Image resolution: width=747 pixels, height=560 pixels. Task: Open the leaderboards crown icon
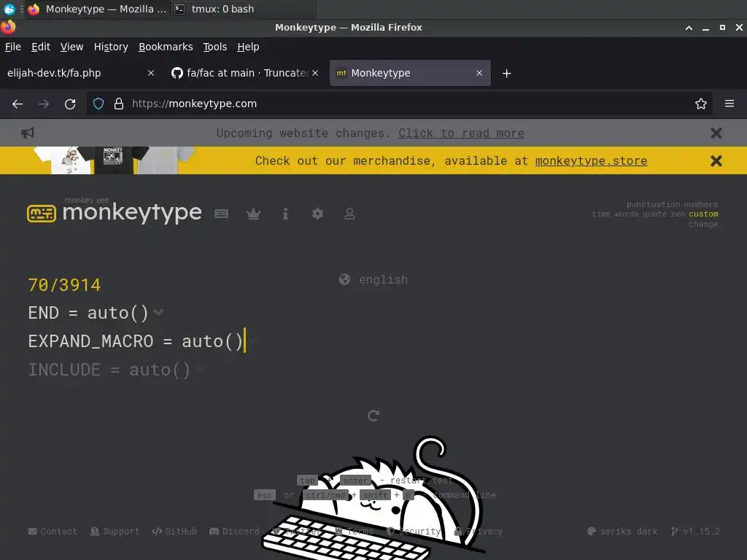[x=253, y=214]
